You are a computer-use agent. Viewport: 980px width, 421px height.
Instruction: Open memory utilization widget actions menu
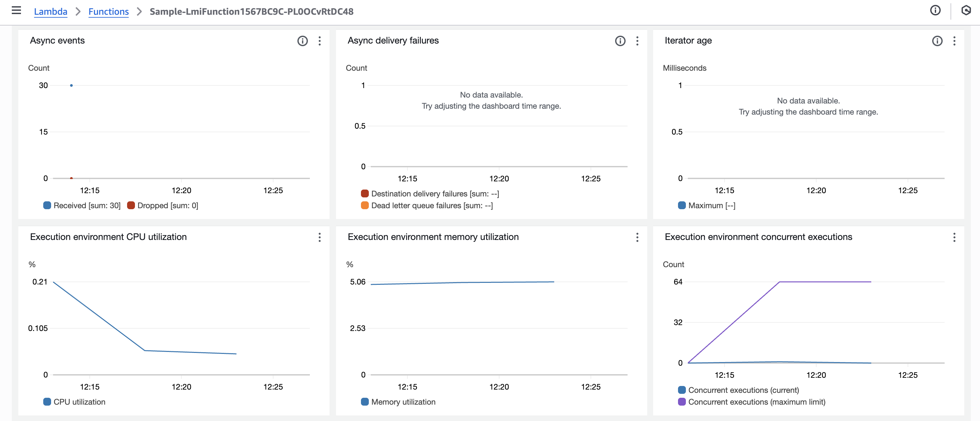click(637, 237)
